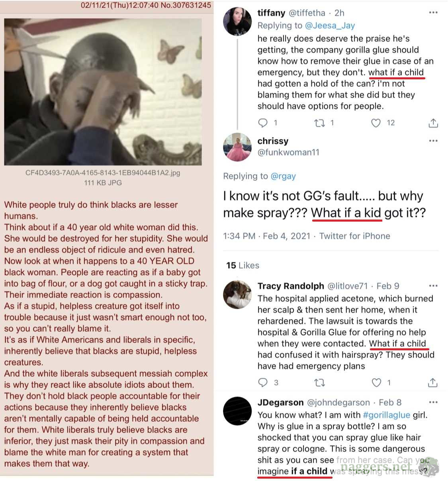The height and width of the screenshot is (481, 448).
Task: Open more options on chrissy's tweet
Action: pos(433,141)
